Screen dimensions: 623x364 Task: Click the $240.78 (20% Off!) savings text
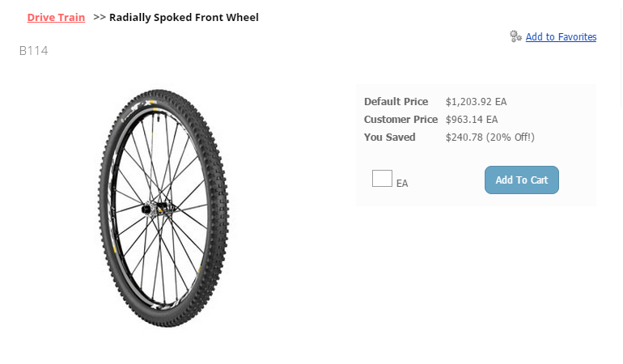tap(489, 138)
